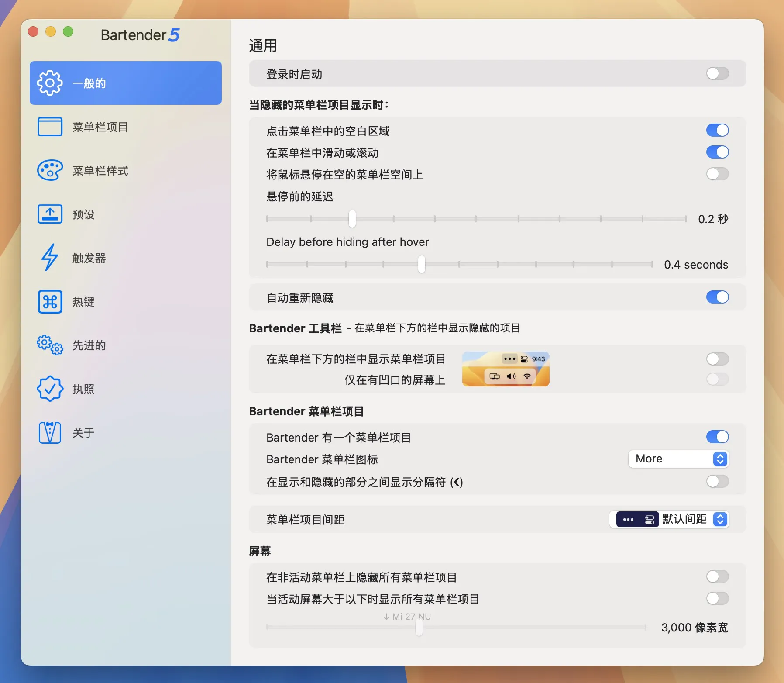Click the 3,000 像素宽 value

[x=695, y=628]
